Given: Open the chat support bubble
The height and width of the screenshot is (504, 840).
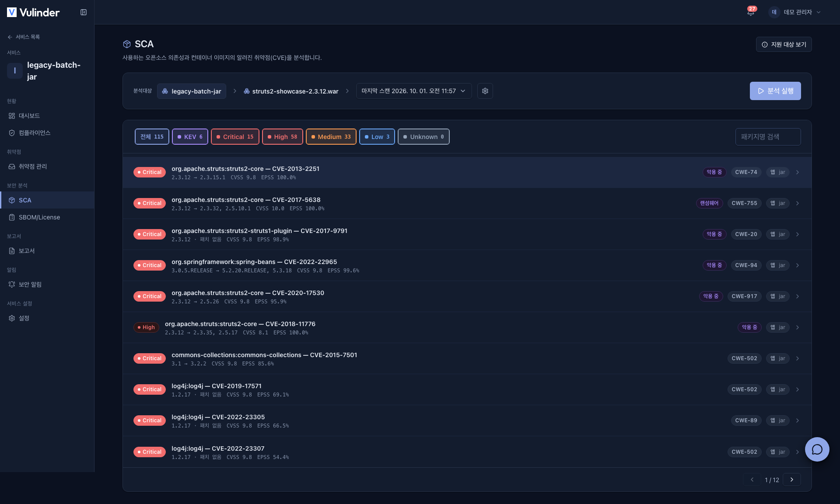Looking at the screenshot, I should click(817, 449).
